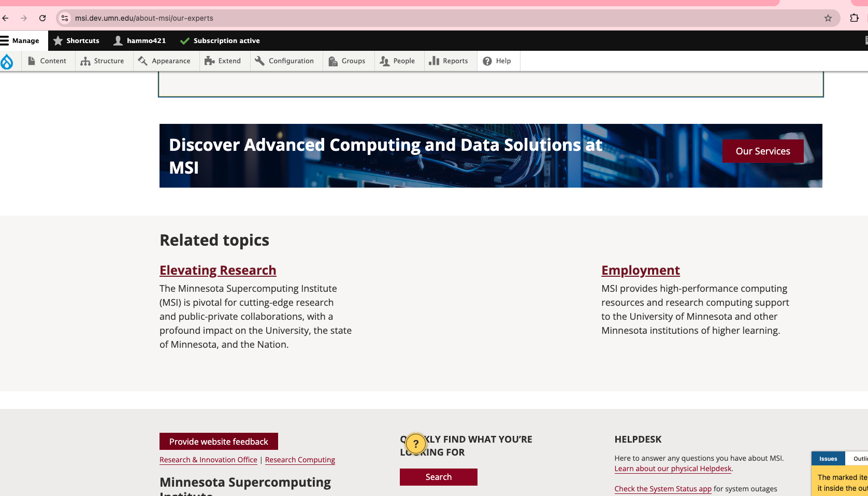This screenshot has width=868, height=496.
Task: Click the Our Services button
Action: coord(762,151)
